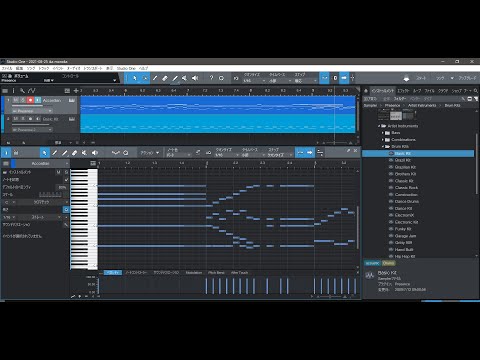Open the Quantize dropdown in the main toolbar
Image resolution: width=480 pixels, height=360 pixels.
click(254, 81)
